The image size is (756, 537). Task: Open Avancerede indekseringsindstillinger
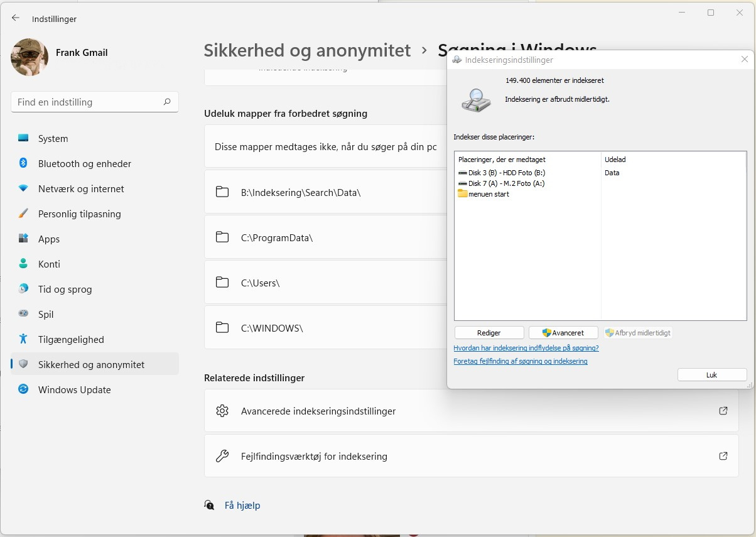471,411
